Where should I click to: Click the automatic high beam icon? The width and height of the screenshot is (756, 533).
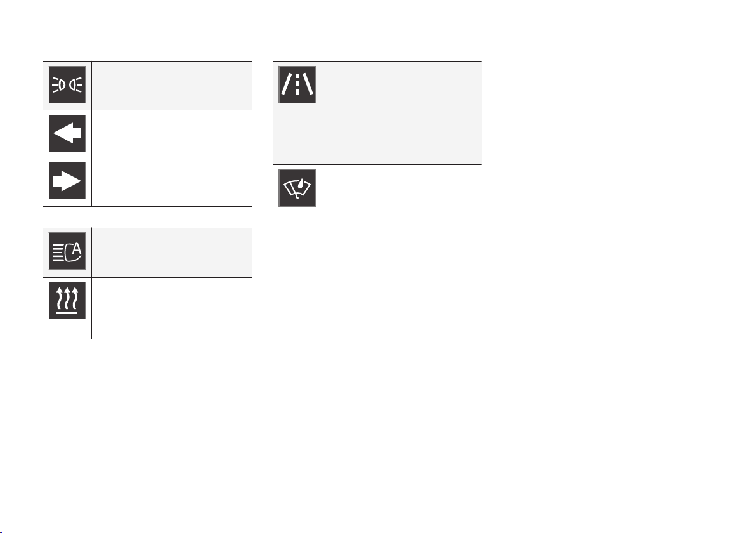[x=67, y=251]
